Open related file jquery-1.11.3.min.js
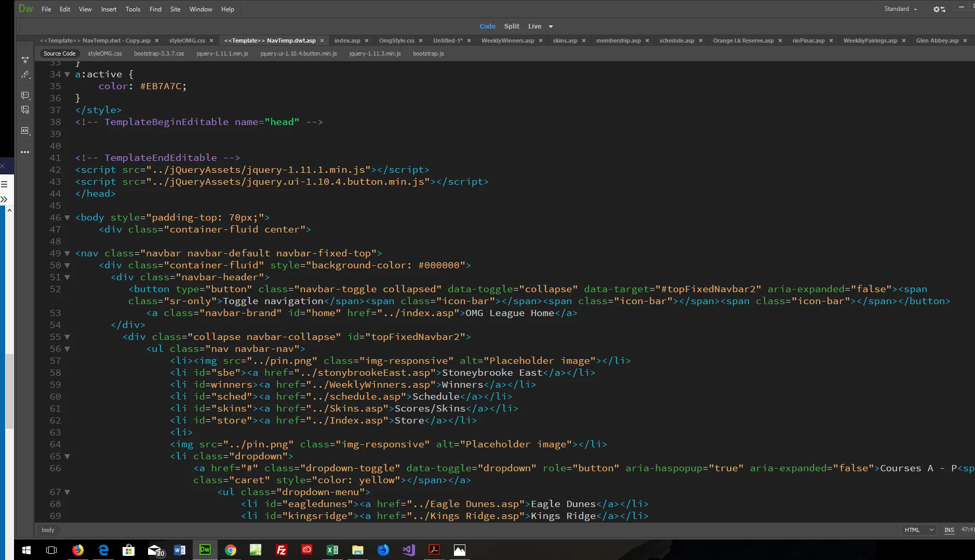The width and height of the screenshot is (975, 560). [x=375, y=53]
